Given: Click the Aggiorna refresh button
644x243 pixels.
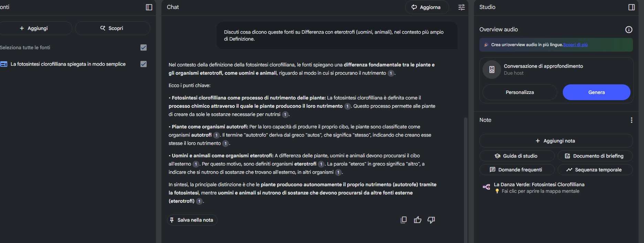Looking at the screenshot, I should (x=427, y=7).
